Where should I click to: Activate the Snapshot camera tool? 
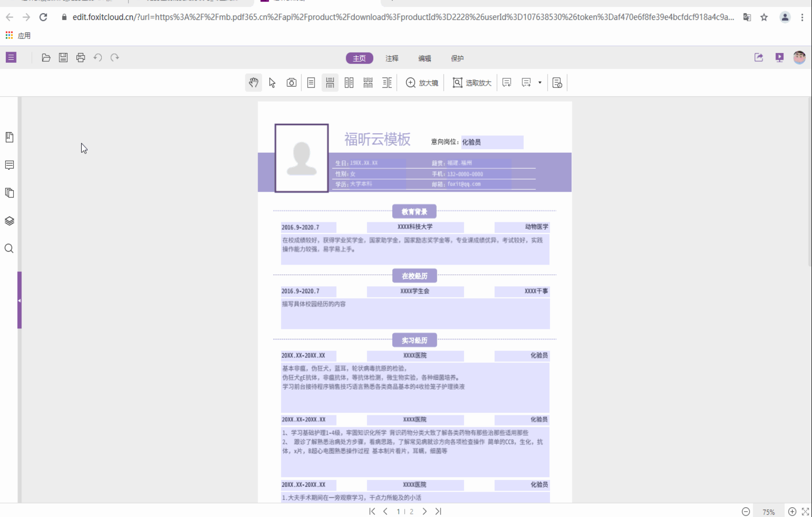click(x=292, y=83)
